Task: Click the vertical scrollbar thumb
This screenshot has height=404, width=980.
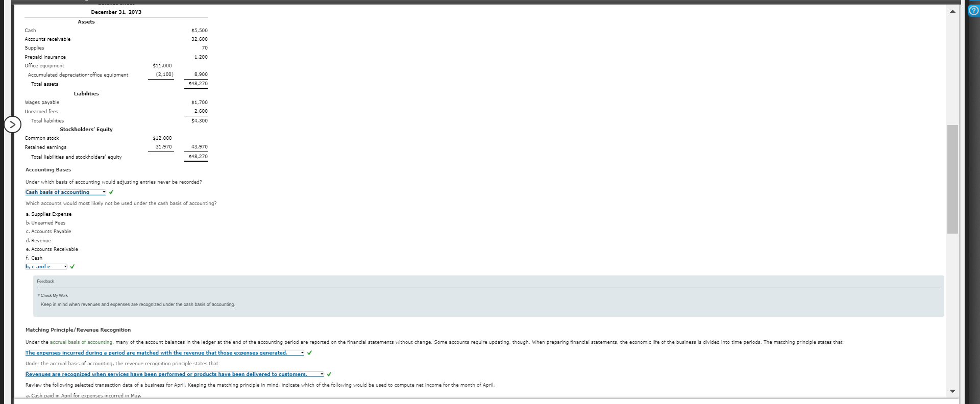Action: click(952, 179)
